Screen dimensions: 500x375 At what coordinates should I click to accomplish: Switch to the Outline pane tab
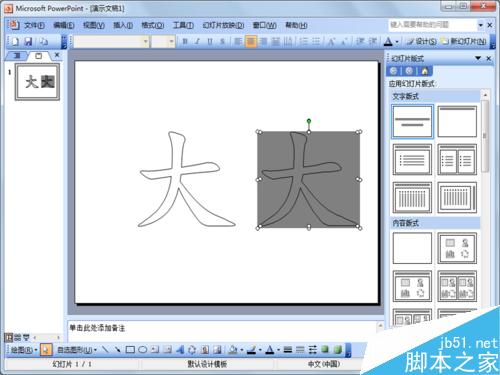17,56
